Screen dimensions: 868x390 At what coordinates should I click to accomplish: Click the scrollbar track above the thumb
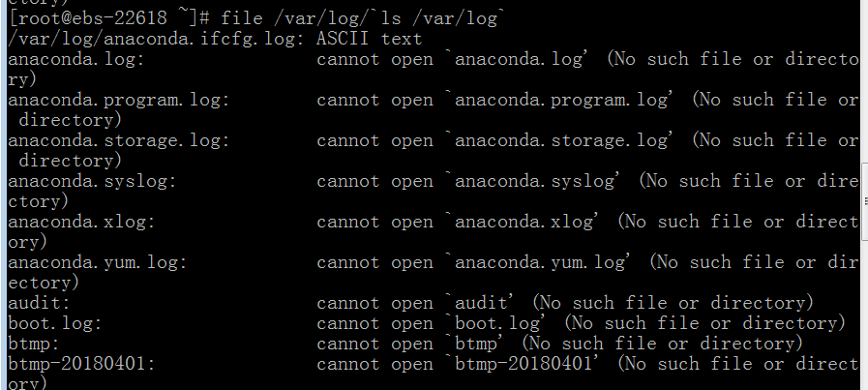865,82
